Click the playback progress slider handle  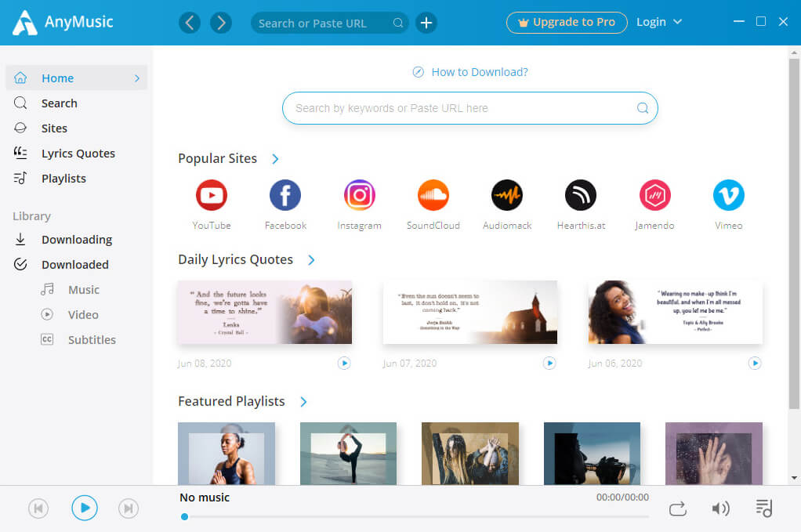point(184,516)
